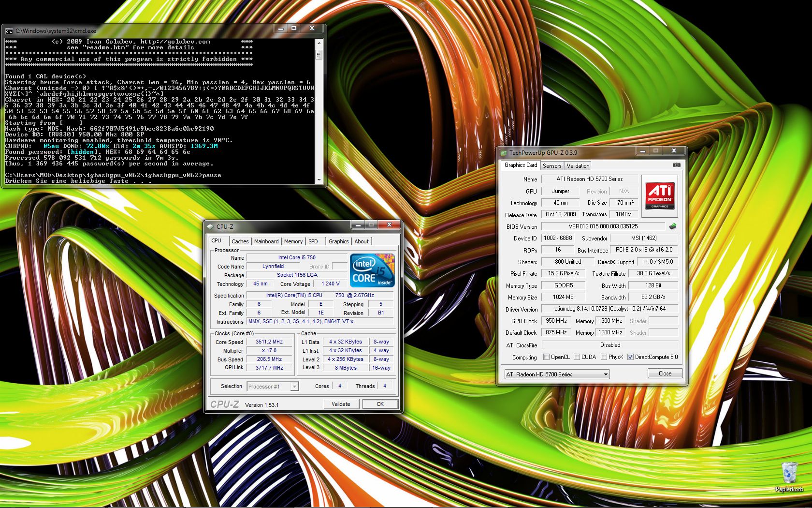Open the Caches tab in CPU-Z
This screenshot has width=812, height=508.
tap(240, 241)
